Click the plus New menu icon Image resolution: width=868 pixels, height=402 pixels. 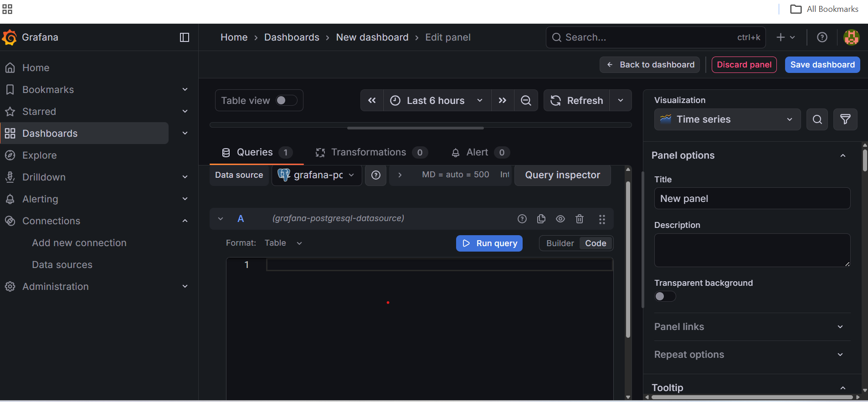(x=786, y=37)
